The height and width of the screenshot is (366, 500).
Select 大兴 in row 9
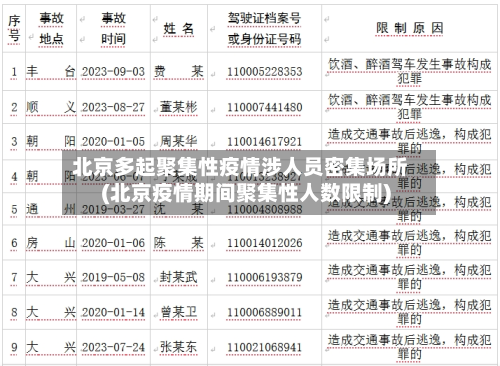point(51,347)
